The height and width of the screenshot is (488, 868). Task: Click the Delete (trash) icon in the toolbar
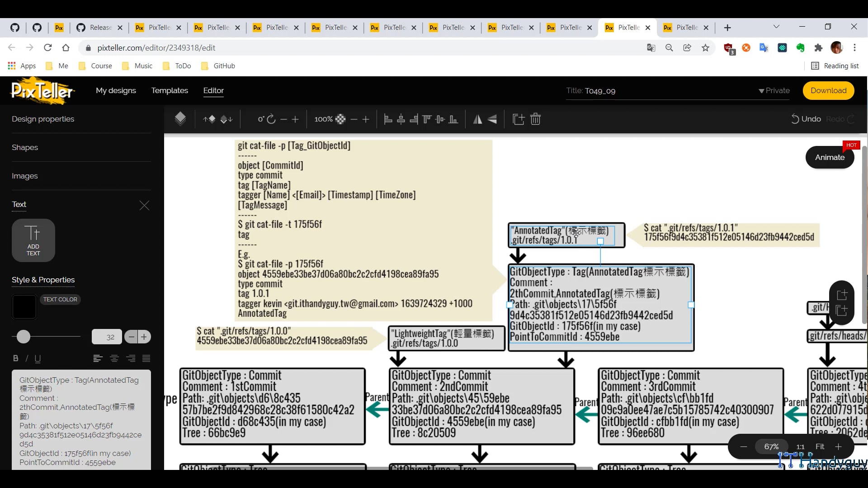coord(535,119)
